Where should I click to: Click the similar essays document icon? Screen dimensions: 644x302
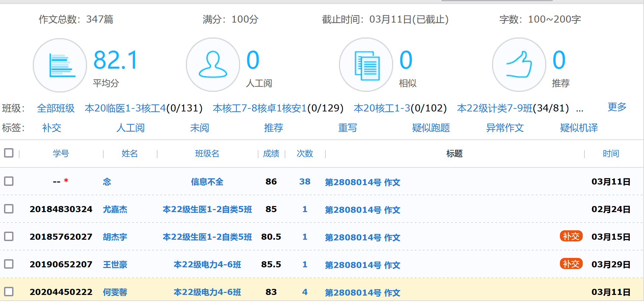point(366,65)
